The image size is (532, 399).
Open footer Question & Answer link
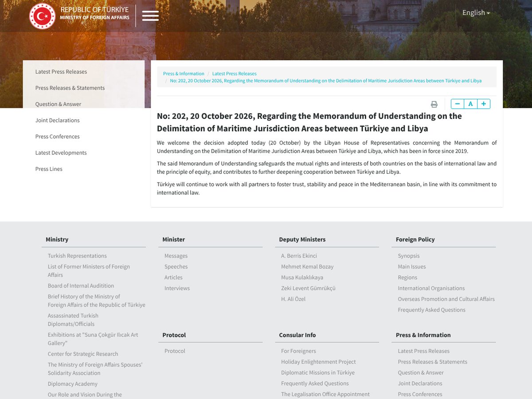coord(421,372)
